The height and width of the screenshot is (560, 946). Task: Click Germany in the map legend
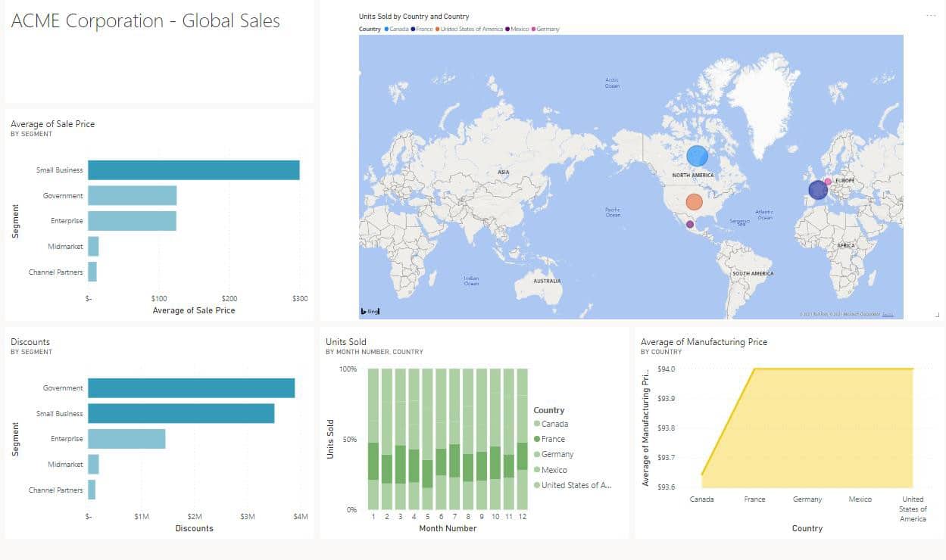point(545,29)
